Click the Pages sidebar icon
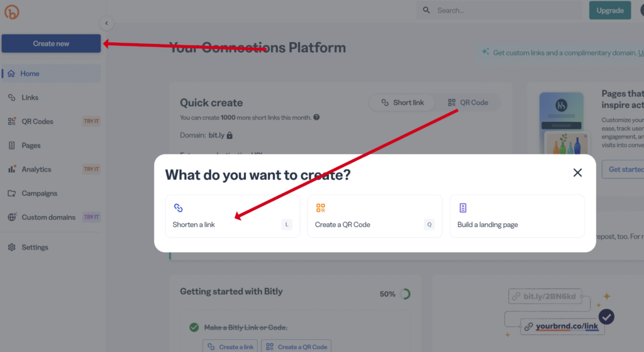 point(11,145)
